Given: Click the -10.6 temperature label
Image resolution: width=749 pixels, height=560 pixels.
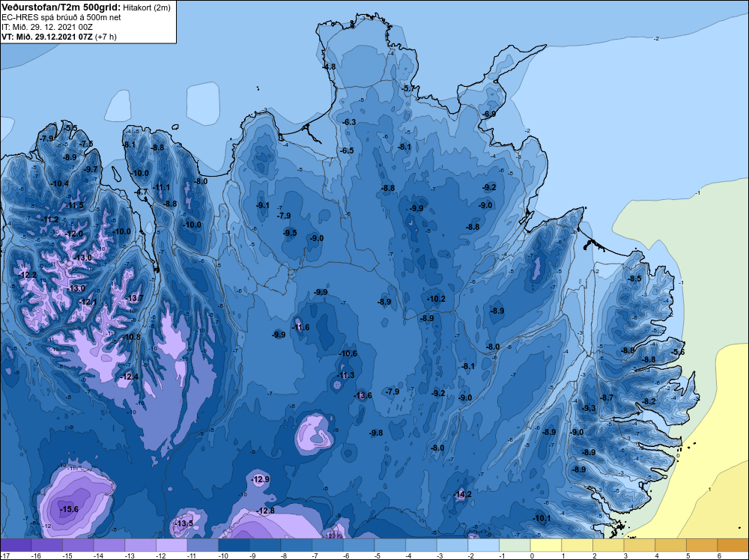Looking at the screenshot, I should [348, 354].
